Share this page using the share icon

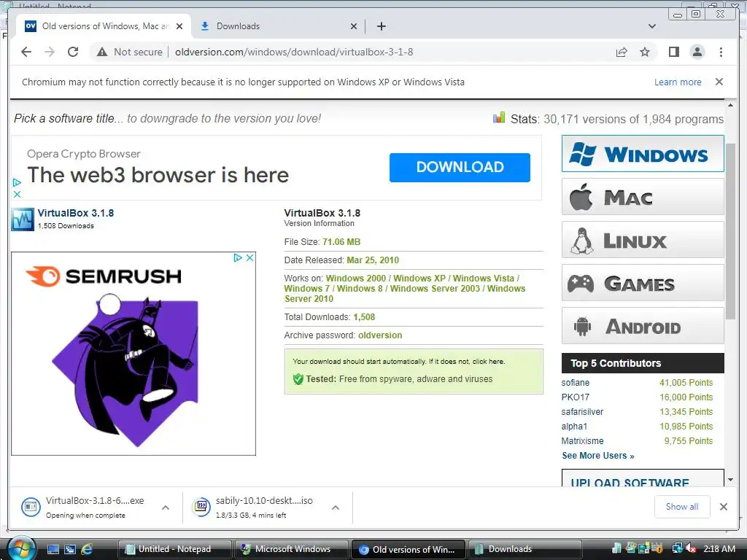click(622, 52)
